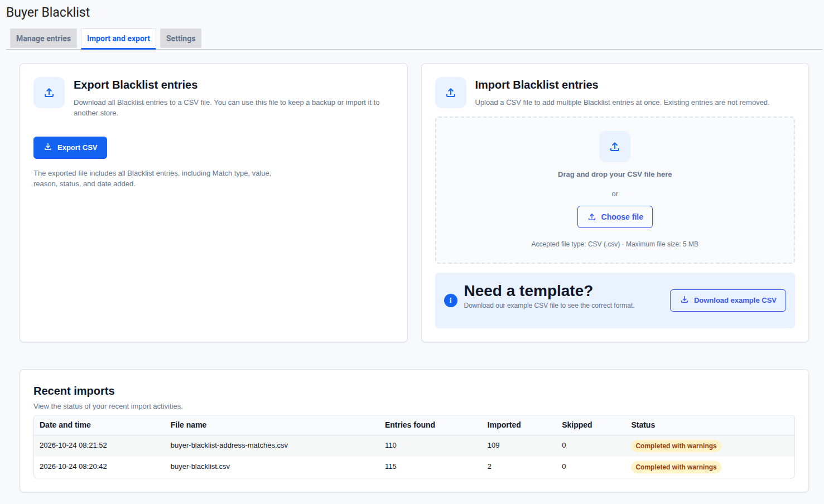The width and height of the screenshot is (824, 504).
Task: Select the 2026-10-24 08:20:42 import timestamp
Action: pyautogui.click(x=73, y=467)
